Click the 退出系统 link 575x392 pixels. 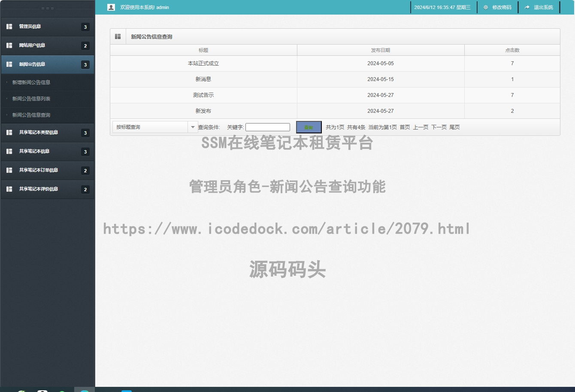click(543, 7)
